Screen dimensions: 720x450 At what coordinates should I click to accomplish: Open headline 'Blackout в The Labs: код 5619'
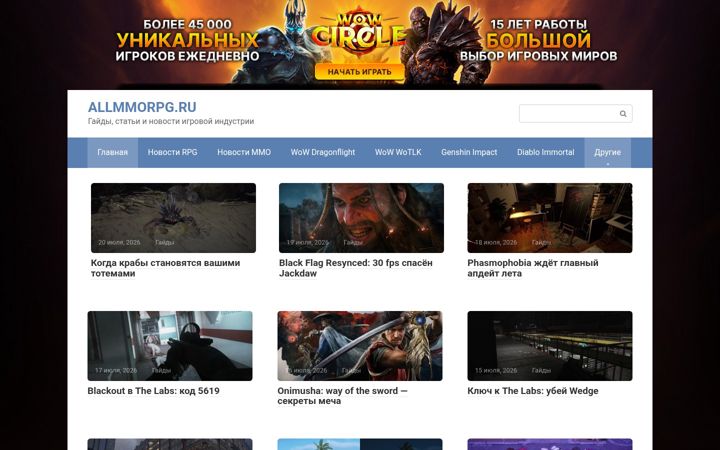153,391
